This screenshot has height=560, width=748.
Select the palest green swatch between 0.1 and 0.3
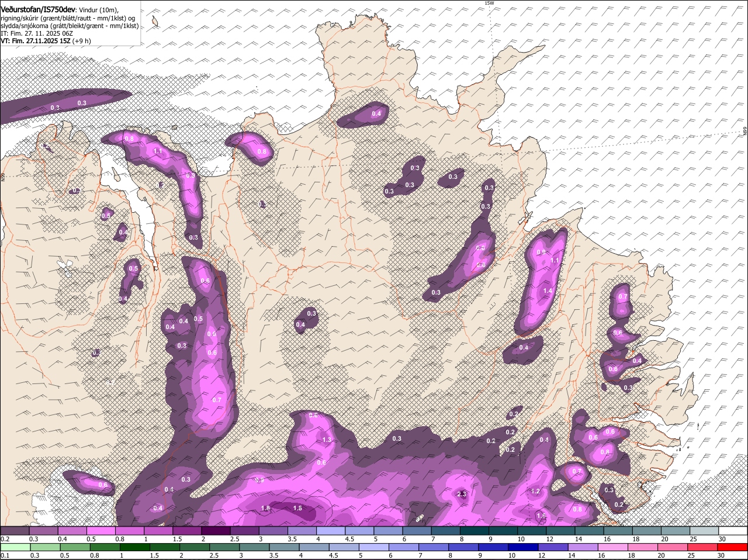pyautogui.click(x=16, y=547)
